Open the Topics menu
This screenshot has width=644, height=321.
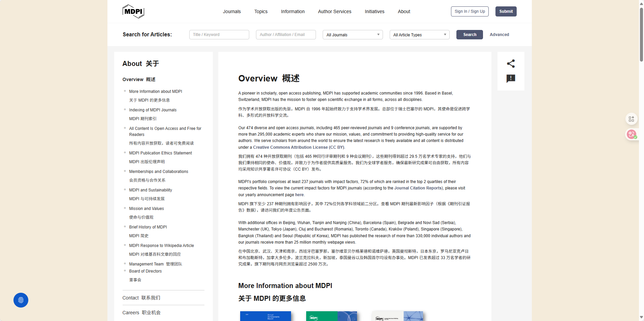(x=261, y=11)
